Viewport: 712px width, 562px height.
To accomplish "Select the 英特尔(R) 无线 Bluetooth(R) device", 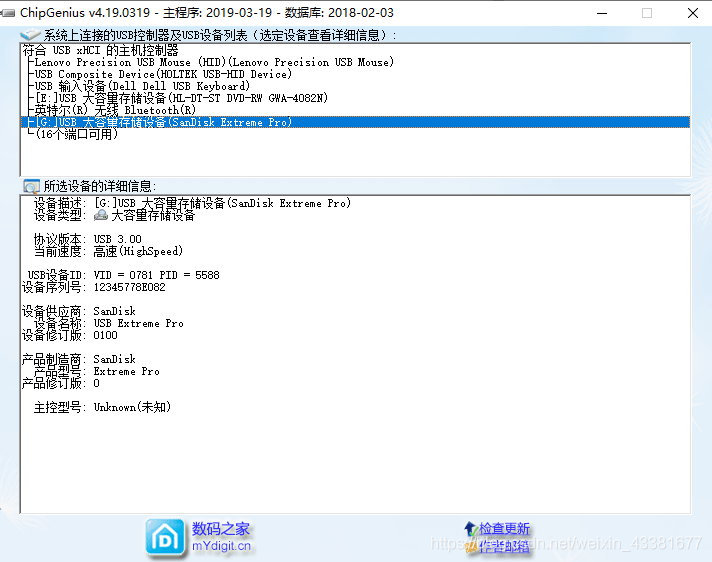I will point(115,110).
